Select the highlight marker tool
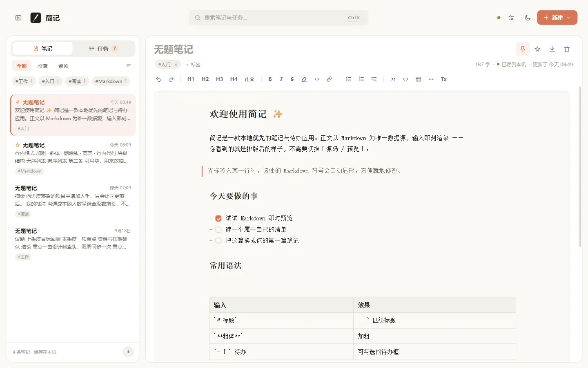Viewport: 588px width, 368px height. [304, 79]
